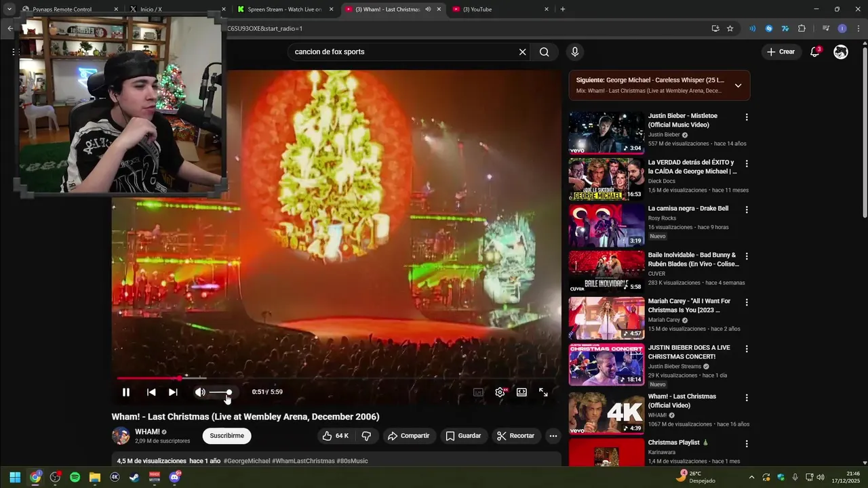Click the Guardar save button
This screenshot has width=868, height=488.
click(x=463, y=436)
